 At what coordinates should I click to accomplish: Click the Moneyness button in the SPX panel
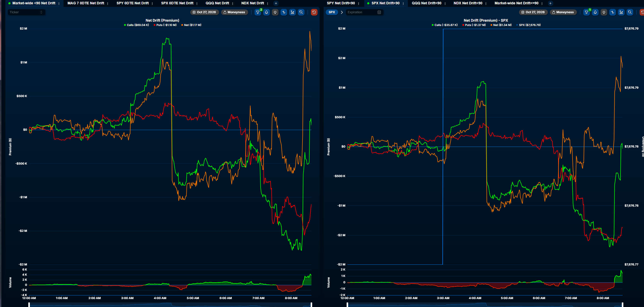pos(563,12)
